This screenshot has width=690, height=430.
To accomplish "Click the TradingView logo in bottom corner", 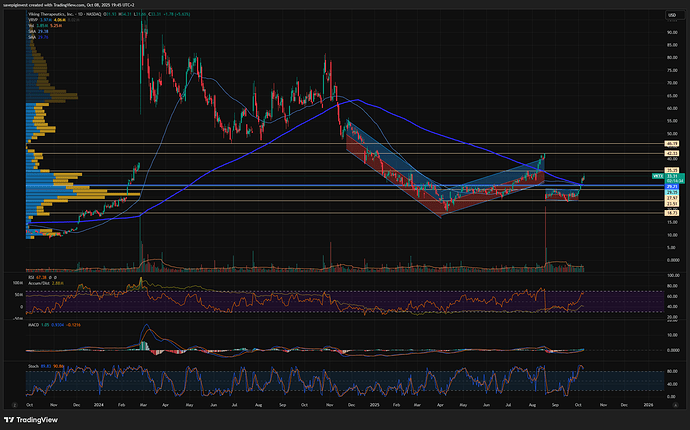I will pyautogui.click(x=29, y=421).
